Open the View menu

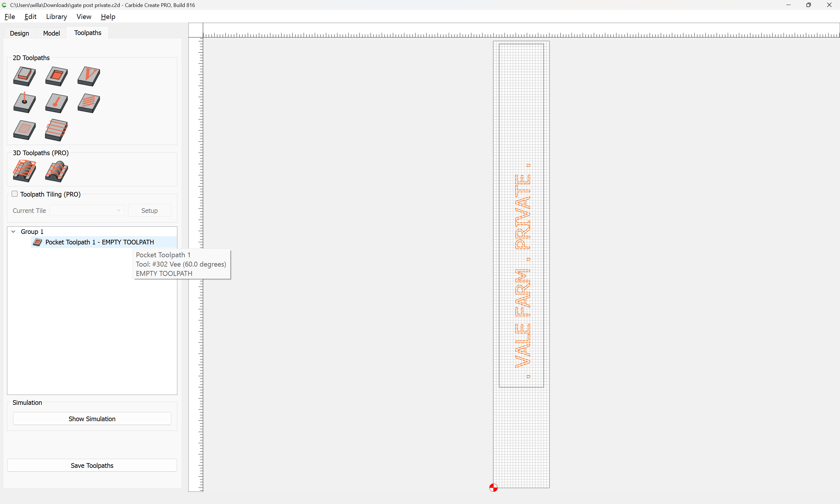point(84,16)
